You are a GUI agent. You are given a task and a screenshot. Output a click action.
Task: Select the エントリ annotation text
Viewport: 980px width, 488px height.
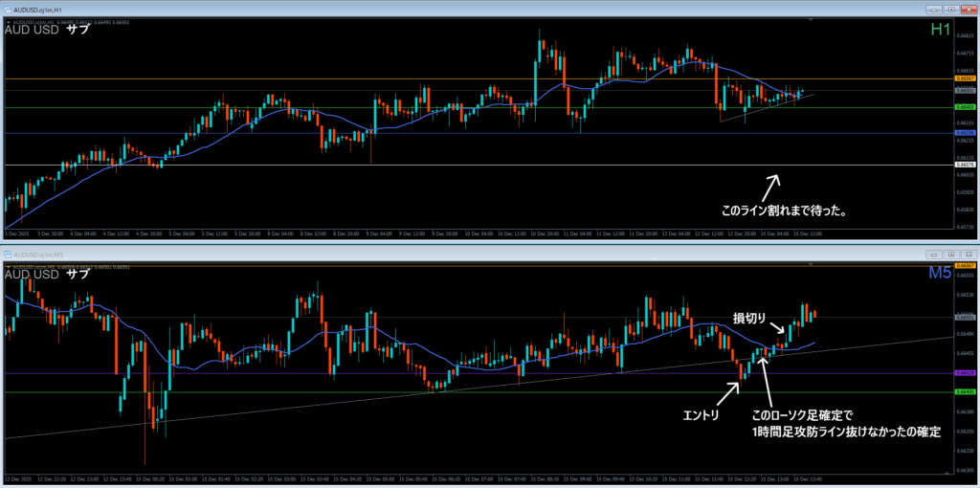point(701,414)
